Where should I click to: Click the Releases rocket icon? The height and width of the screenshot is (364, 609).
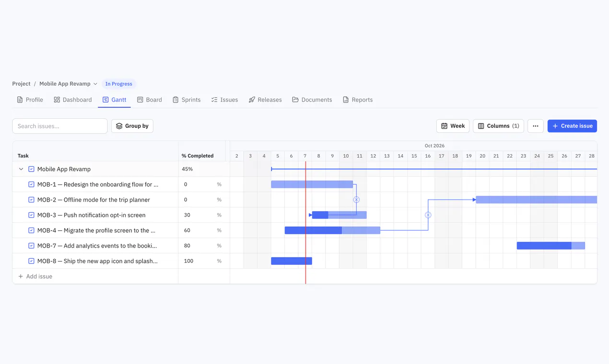[x=252, y=100]
